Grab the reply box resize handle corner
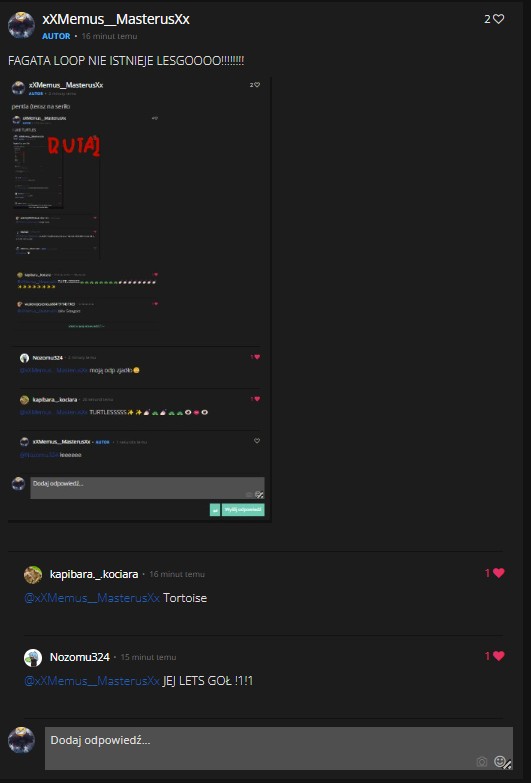531x783 pixels. point(508,765)
